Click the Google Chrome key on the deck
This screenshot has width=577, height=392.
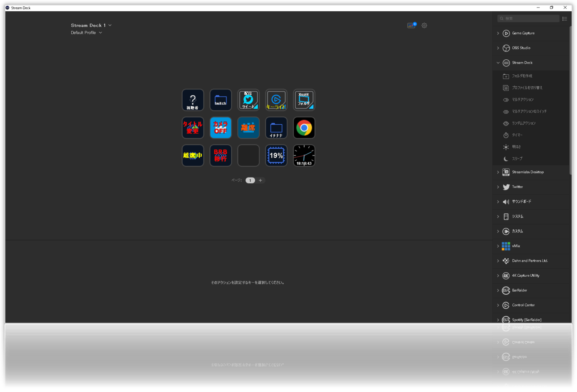[x=304, y=128]
